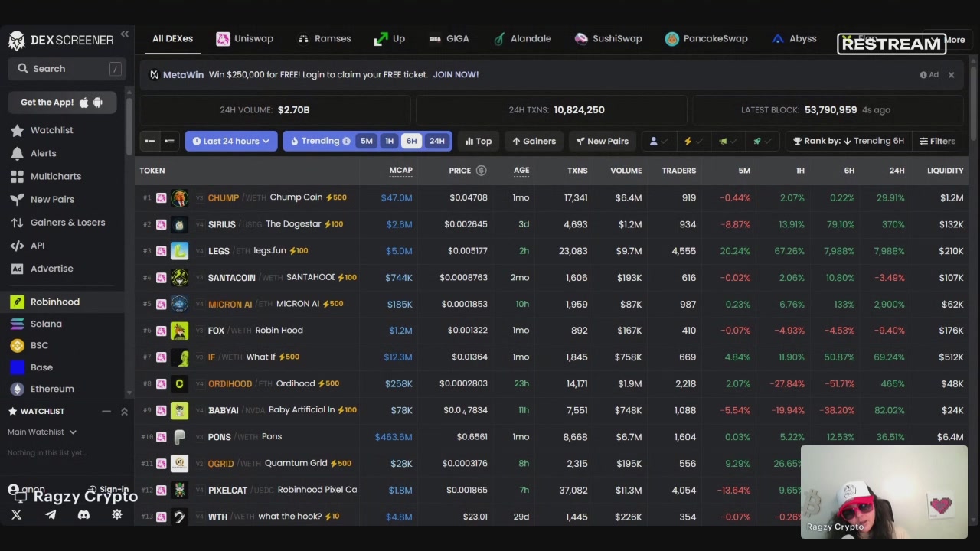Focus the Search field in the sidebar

(68, 69)
